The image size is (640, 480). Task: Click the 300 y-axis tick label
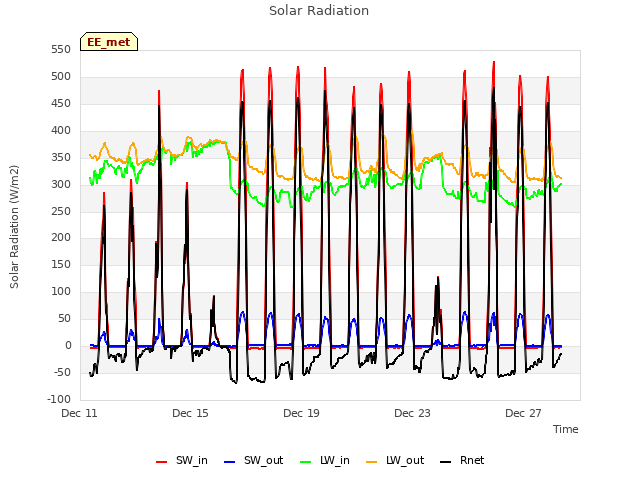pyautogui.click(x=61, y=184)
